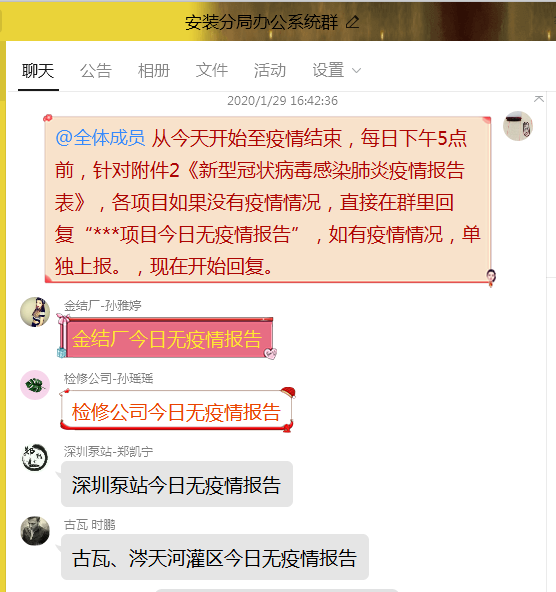Open the announcement sender's avatar
Screen dimensions: 556x592
(x=518, y=126)
